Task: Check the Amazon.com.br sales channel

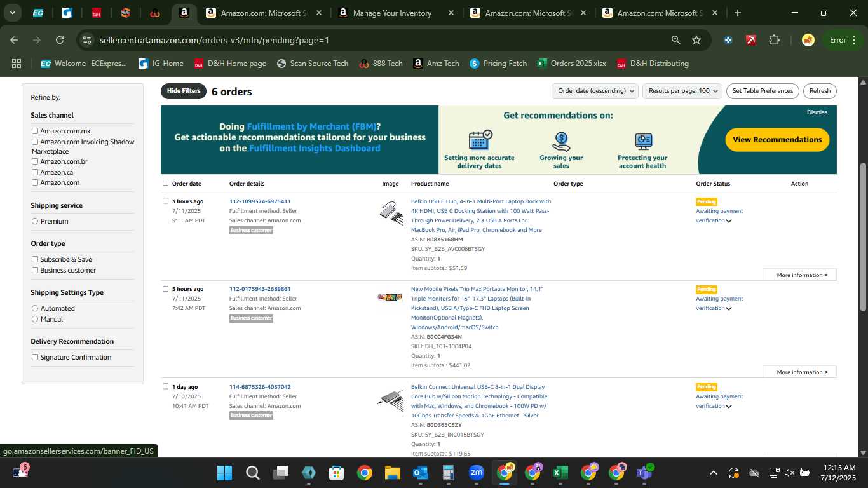Action: pyautogui.click(x=35, y=161)
